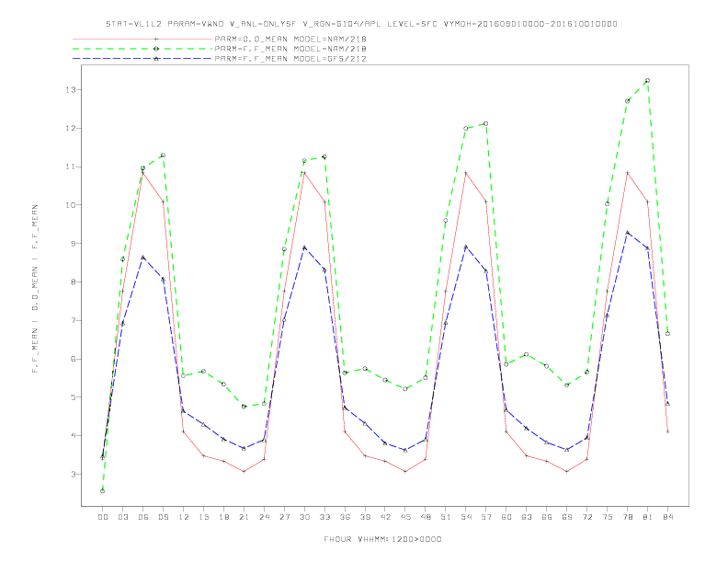Select legend entry PARM=F.F_MEAN MODEL=GFS/212
728x563 pixels.
tap(290, 59)
